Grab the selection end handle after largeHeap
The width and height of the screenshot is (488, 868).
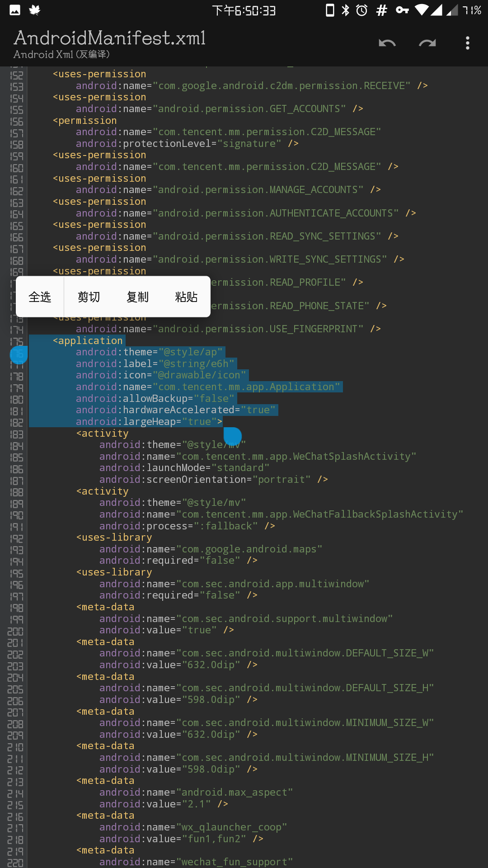[x=233, y=436]
